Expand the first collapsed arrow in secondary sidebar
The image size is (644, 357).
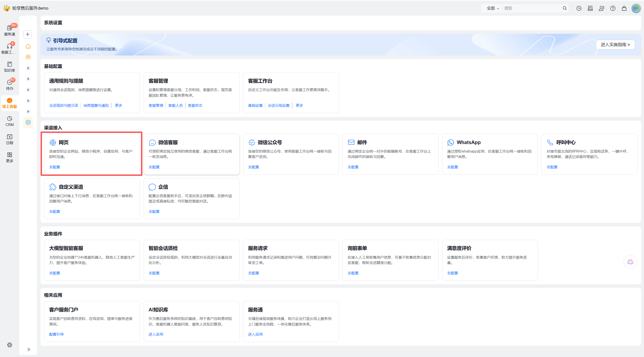coord(28,68)
